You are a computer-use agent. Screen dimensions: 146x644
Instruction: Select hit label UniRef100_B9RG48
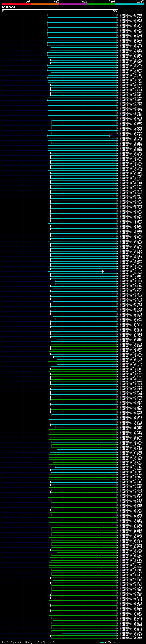131,58
